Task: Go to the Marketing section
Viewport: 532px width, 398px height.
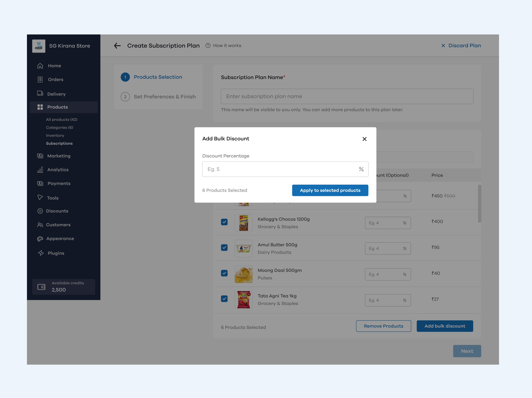Action: pyautogui.click(x=59, y=156)
